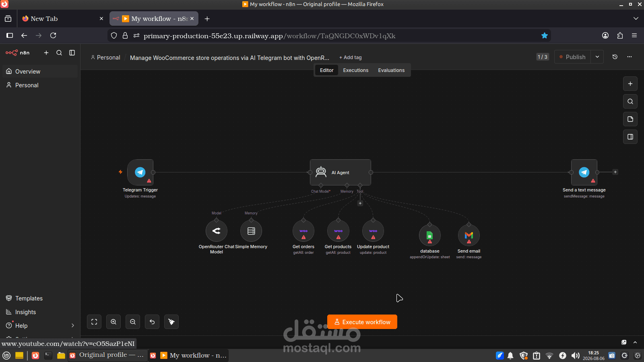Click the trigger lightning bolt icon

120,172
